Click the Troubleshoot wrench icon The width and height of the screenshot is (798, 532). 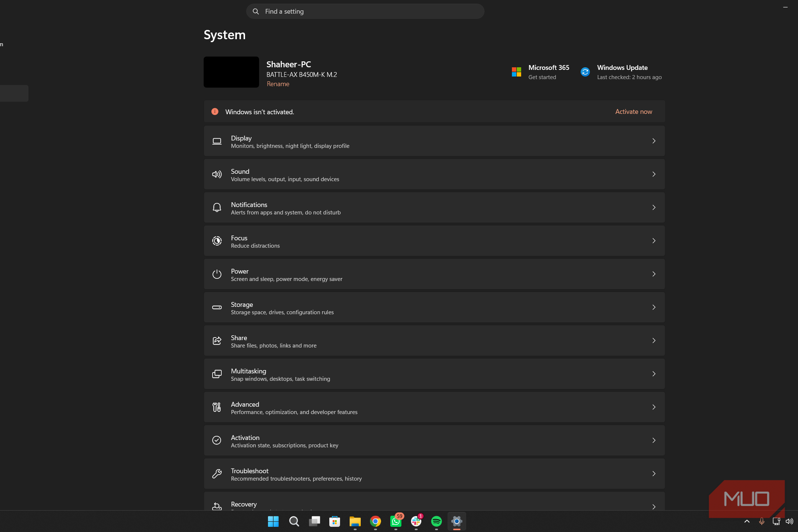point(217,474)
